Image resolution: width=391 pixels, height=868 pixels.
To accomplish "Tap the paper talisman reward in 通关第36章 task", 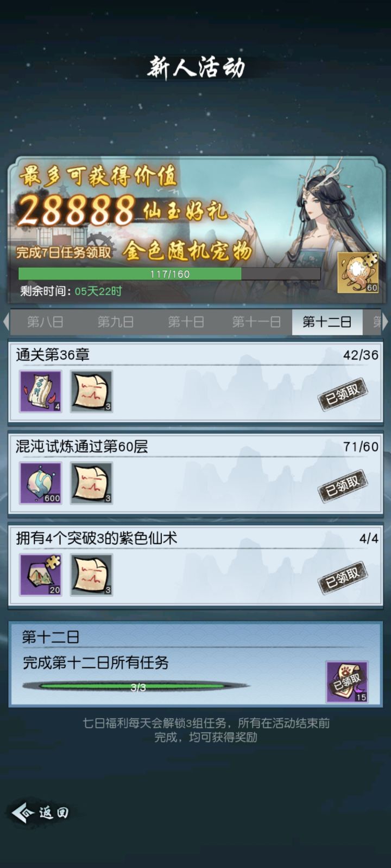I will click(x=91, y=391).
